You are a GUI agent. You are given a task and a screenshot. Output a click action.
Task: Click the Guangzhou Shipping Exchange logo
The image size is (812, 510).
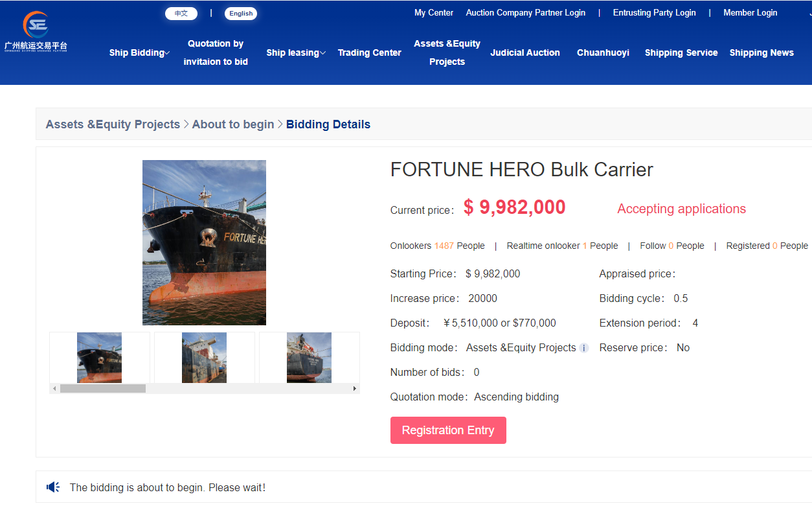coord(36,32)
